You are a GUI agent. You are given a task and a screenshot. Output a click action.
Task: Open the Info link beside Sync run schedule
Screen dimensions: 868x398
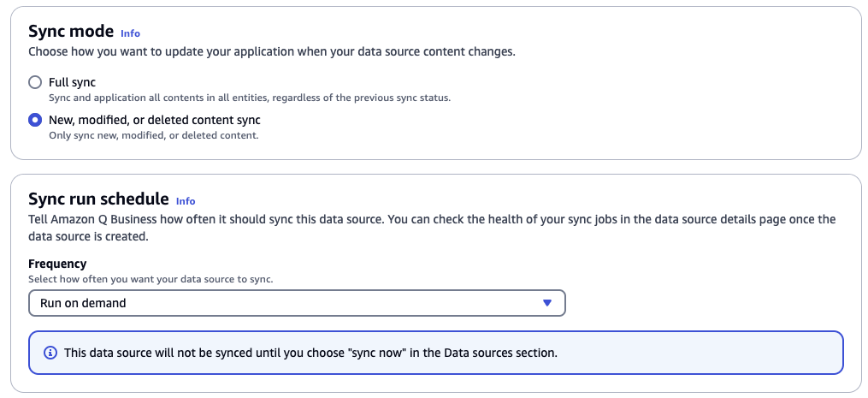[186, 201]
